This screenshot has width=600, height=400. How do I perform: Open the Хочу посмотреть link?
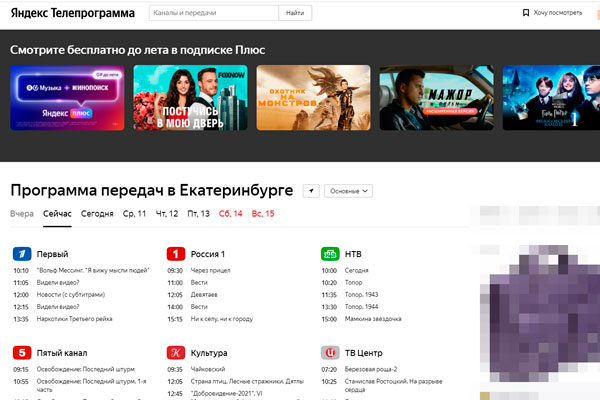(558, 13)
